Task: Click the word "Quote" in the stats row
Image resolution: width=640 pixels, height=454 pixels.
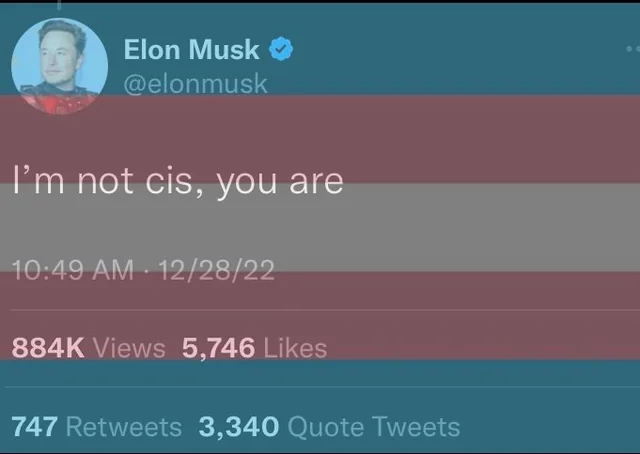Action: [x=326, y=427]
